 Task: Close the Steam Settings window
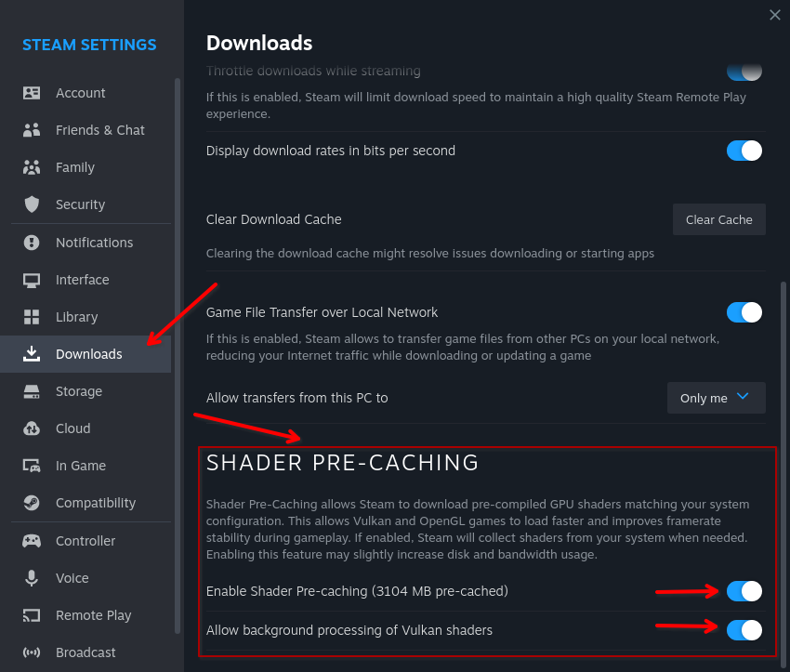pyautogui.click(x=775, y=14)
